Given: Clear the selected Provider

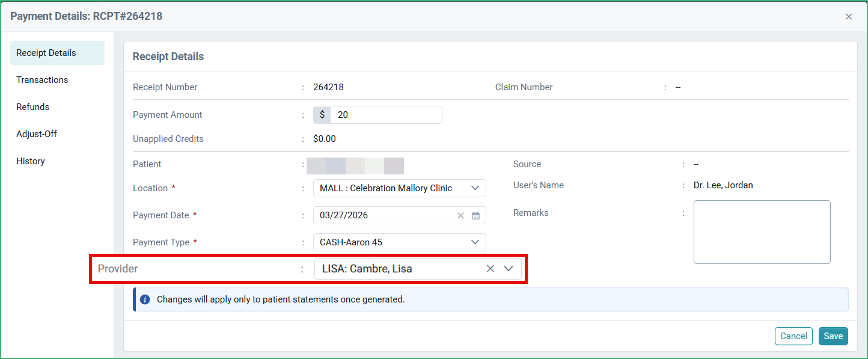Looking at the screenshot, I should coord(491,269).
